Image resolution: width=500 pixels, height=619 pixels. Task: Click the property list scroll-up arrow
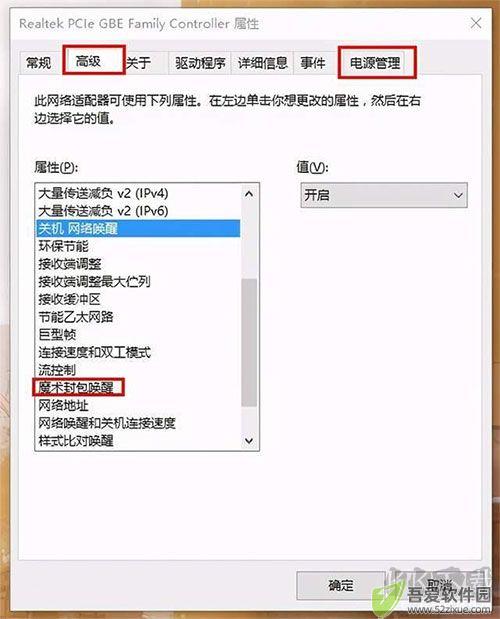point(249,194)
